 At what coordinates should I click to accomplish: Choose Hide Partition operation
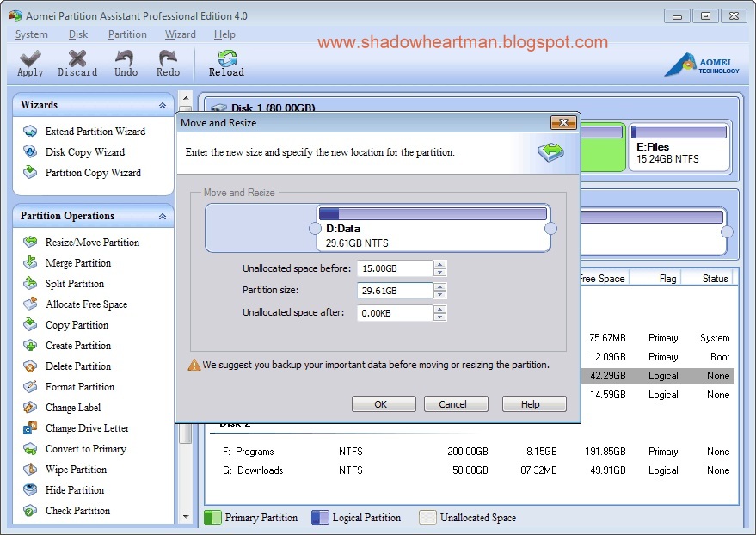pos(75,489)
